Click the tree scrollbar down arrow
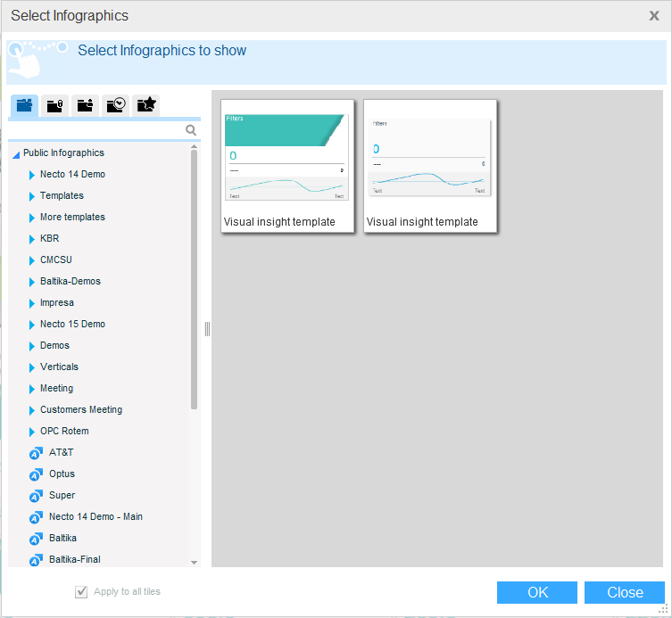 pos(195,563)
